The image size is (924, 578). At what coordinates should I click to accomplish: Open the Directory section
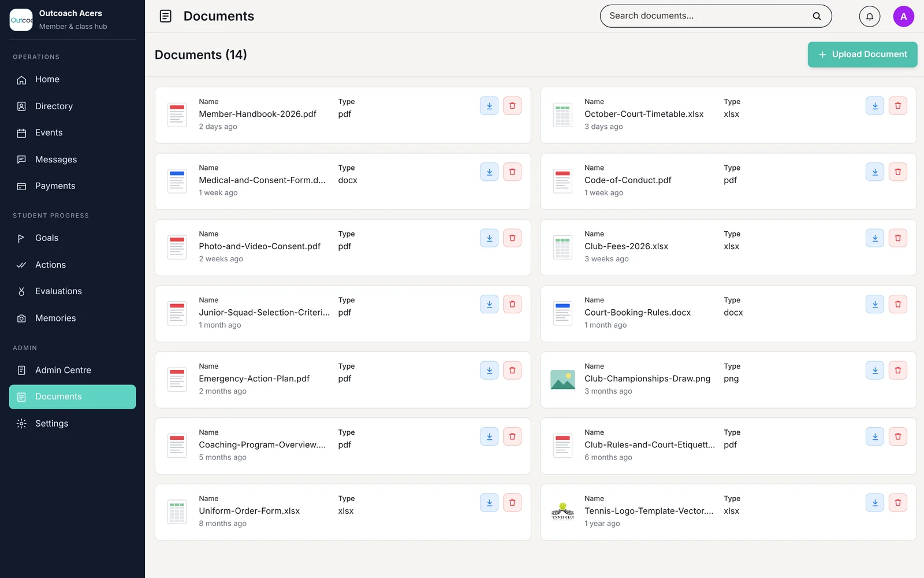point(73,106)
